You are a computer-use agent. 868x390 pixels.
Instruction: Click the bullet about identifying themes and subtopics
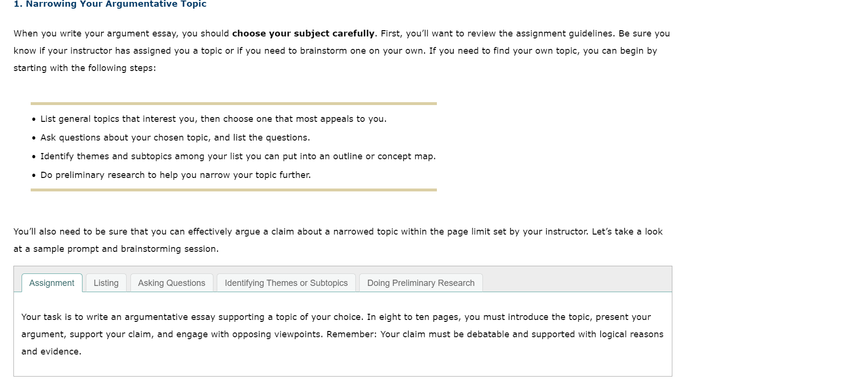click(238, 156)
